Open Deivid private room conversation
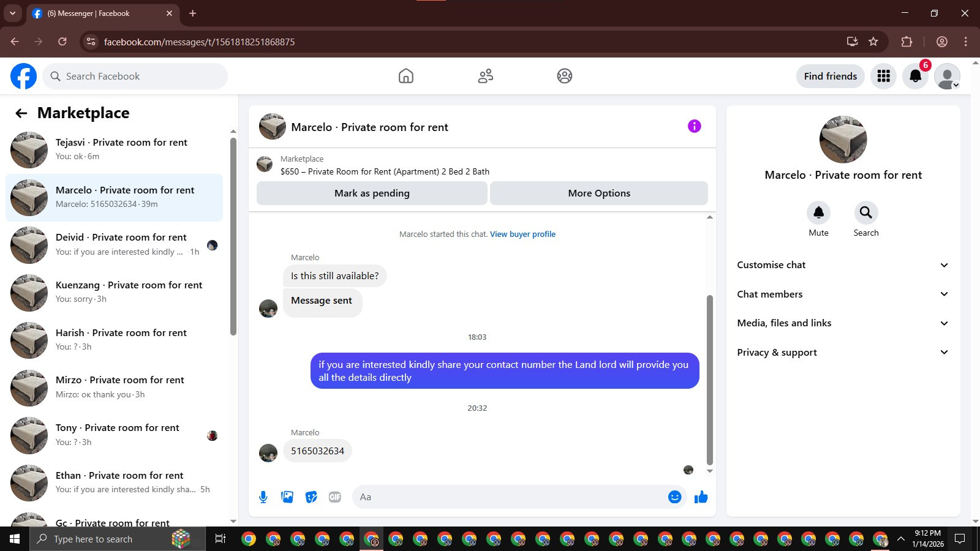The image size is (980, 551). pos(115,244)
